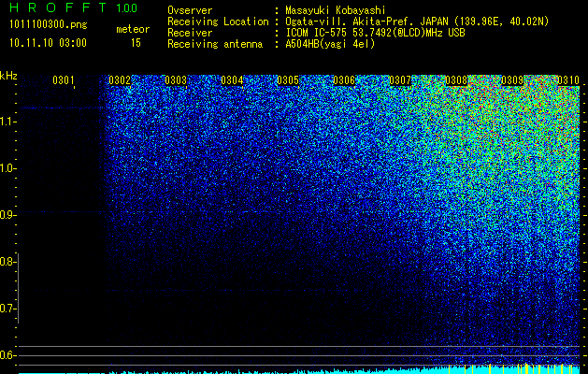
Task: Click the 0310 time marker
Action: click(x=568, y=80)
